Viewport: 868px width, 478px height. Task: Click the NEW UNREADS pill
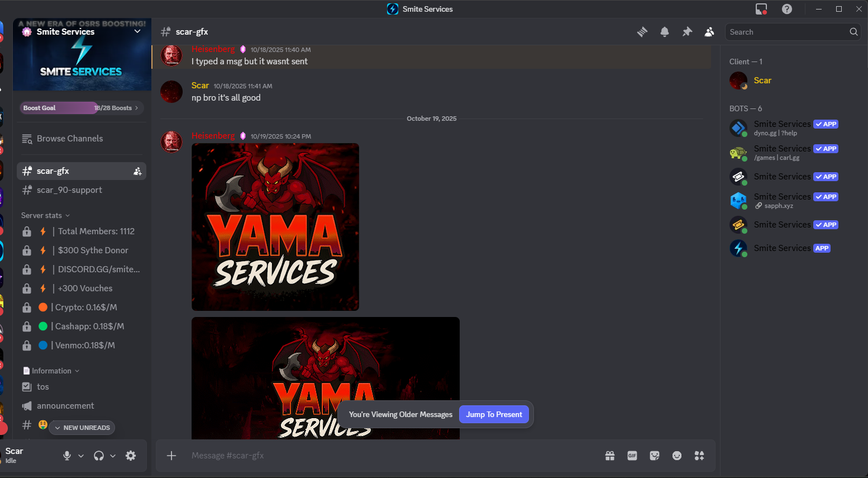pyautogui.click(x=82, y=428)
